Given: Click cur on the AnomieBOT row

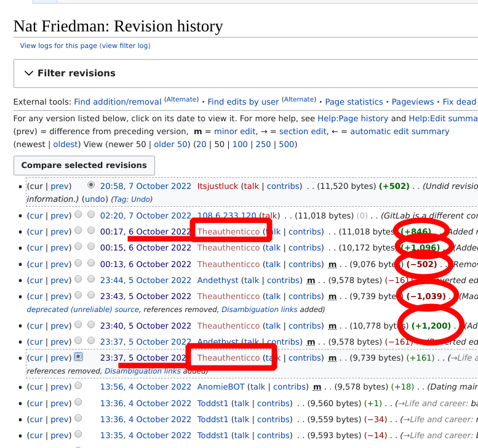Looking at the screenshot, I should click(x=36, y=387).
